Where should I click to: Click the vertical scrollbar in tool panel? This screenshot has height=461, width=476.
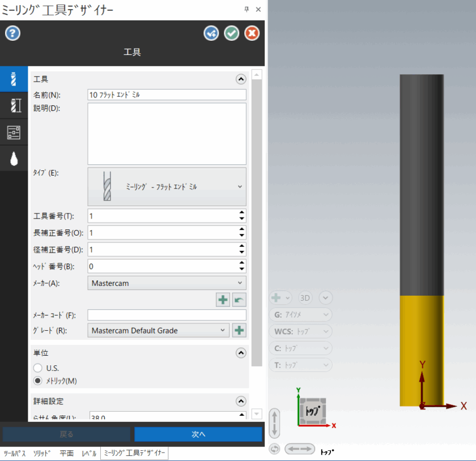(256, 227)
